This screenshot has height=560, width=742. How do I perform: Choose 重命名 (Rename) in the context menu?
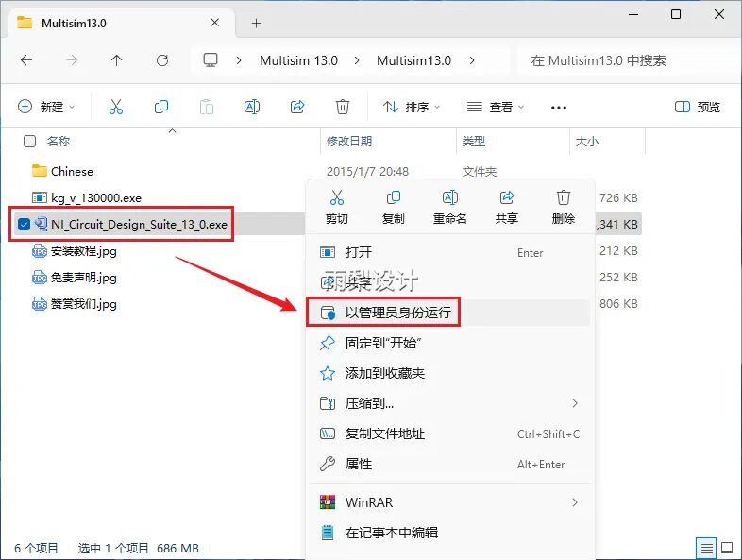[x=450, y=207]
